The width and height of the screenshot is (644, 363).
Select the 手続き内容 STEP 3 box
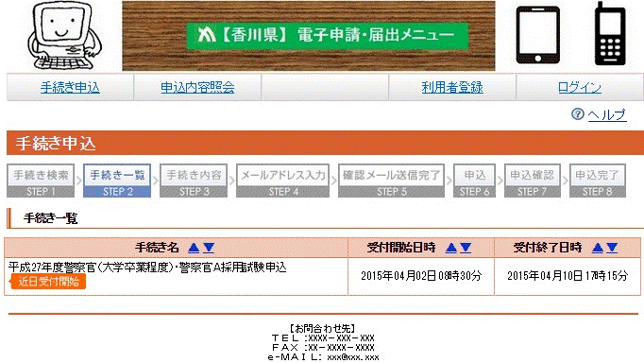point(194,181)
